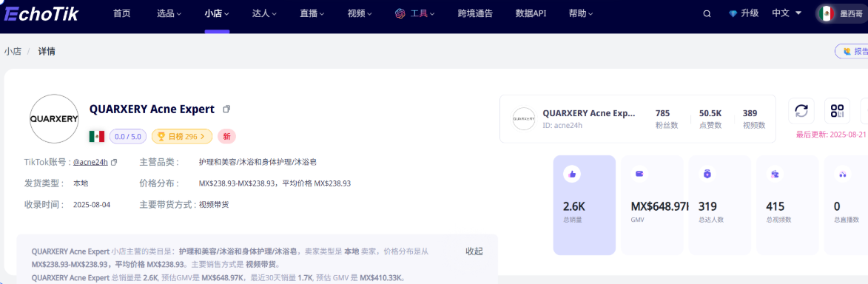Click the 最后更新 2025-08-21 text
This screenshot has width=868, height=284.
click(x=832, y=135)
